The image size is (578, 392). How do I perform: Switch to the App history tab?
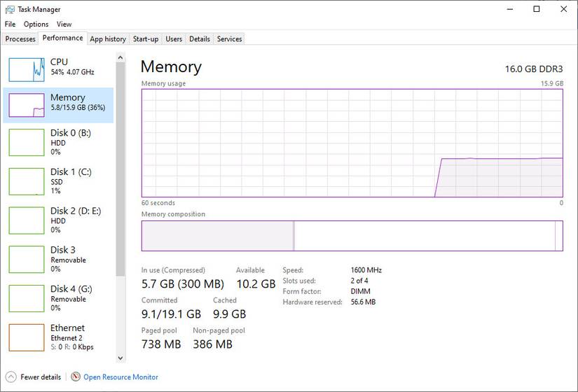tap(108, 39)
